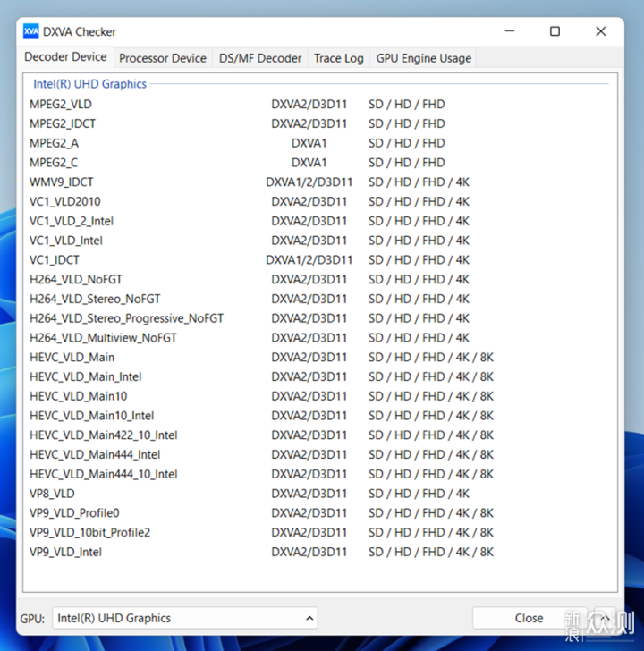Screen dimensions: 644x651
Task: Click the DXVA1 value of MPEG2_A
Action: [309, 143]
